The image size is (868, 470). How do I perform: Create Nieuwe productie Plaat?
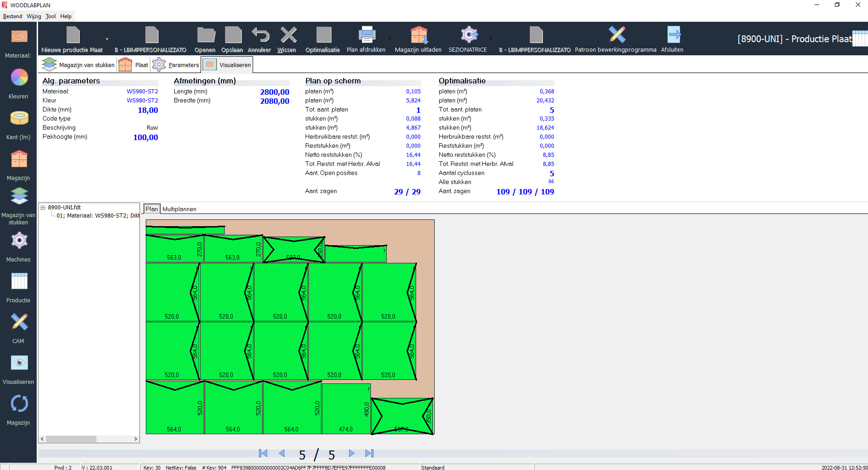(x=72, y=40)
